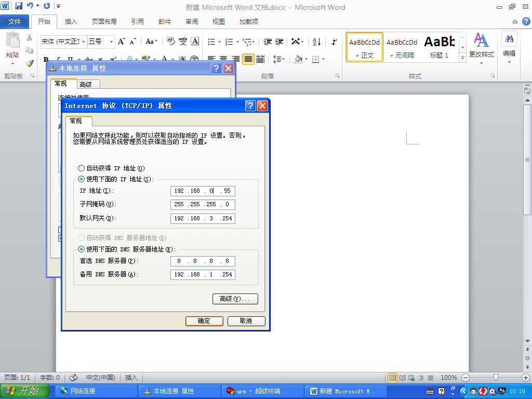
Task: Switch to Full Screen Reading view
Action: (403, 378)
